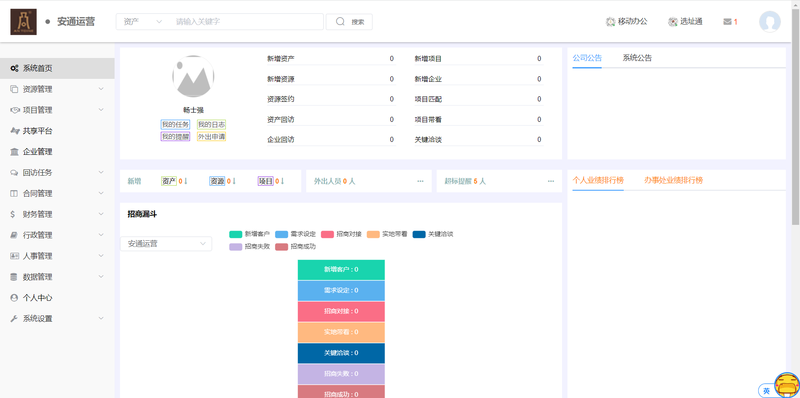The width and height of the screenshot is (800, 398).
Task: Click the magnifier icon in search button
Action: (x=340, y=21)
